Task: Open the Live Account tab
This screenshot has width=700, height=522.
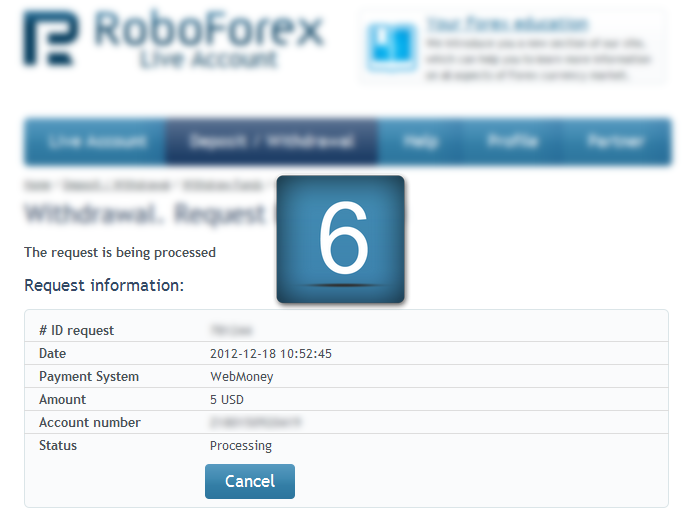Action: click(97, 142)
